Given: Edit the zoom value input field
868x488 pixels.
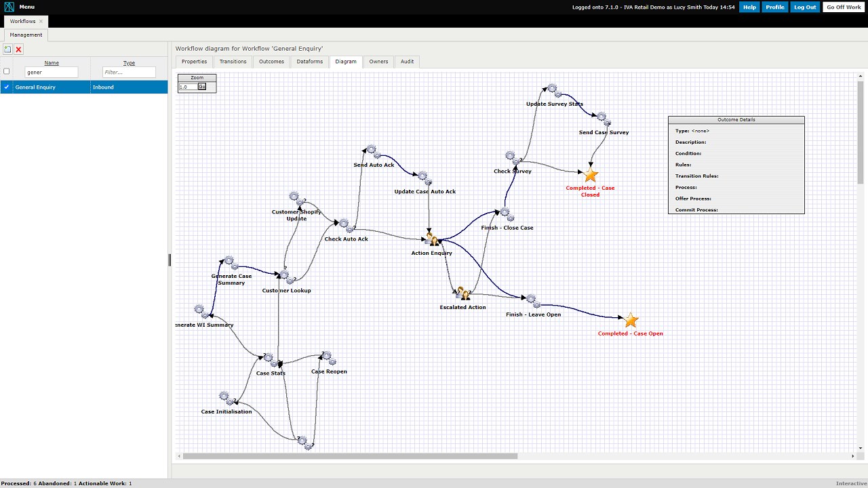Looking at the screenshot, I should click(186, 87).
